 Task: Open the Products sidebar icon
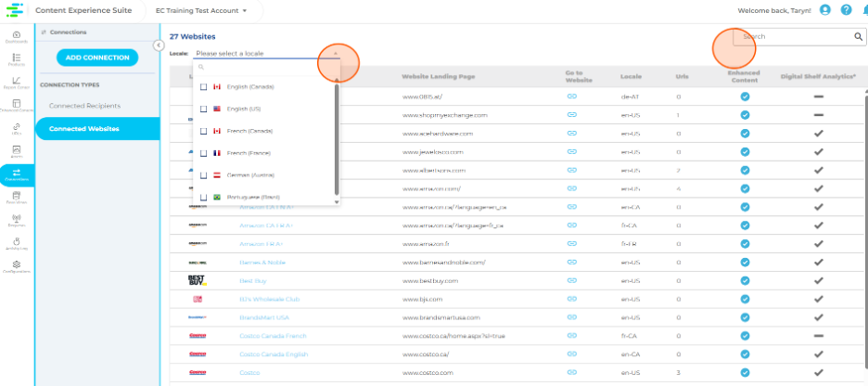[x=17, y=59]
